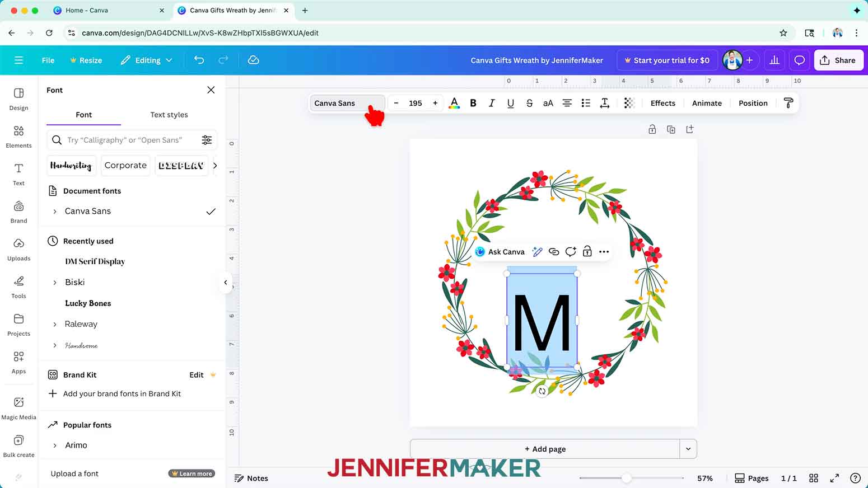Image resolution: width=868 pixels, height=488 pixels.
Task: Open font filter settings icon
Action: pos(207,140)
